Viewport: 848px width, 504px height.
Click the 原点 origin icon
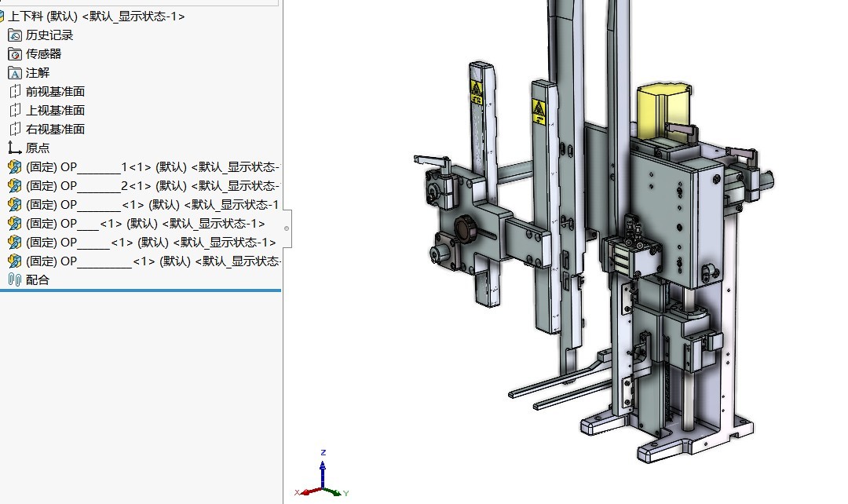[x=15, y=148]
